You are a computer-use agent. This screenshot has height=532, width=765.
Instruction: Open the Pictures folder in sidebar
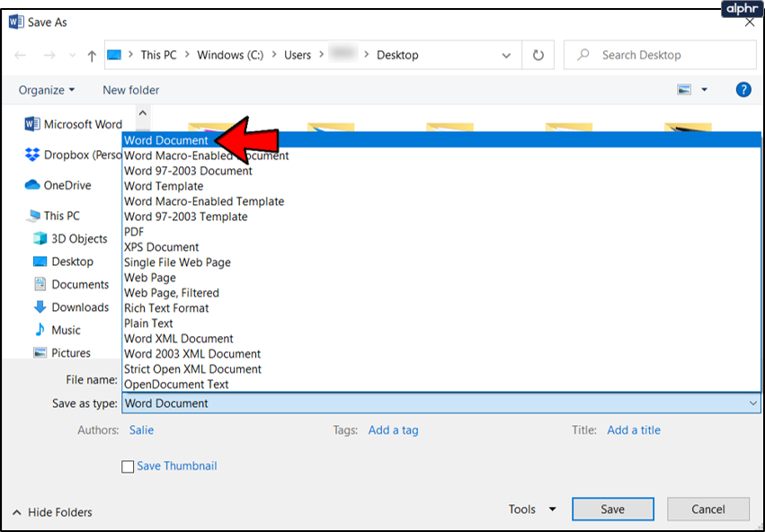pyautogui.click(x=61, y=353)
